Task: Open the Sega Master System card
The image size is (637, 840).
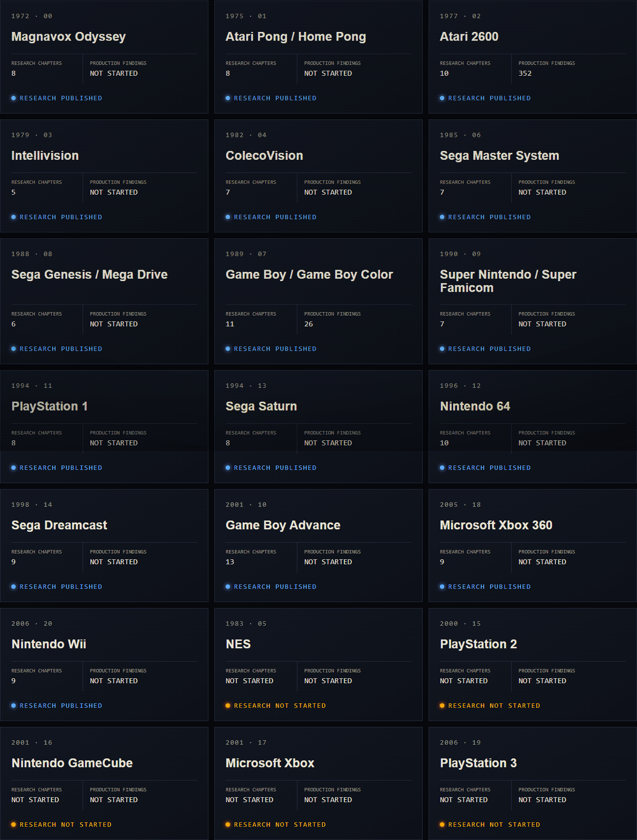Action: pos(533,176)
